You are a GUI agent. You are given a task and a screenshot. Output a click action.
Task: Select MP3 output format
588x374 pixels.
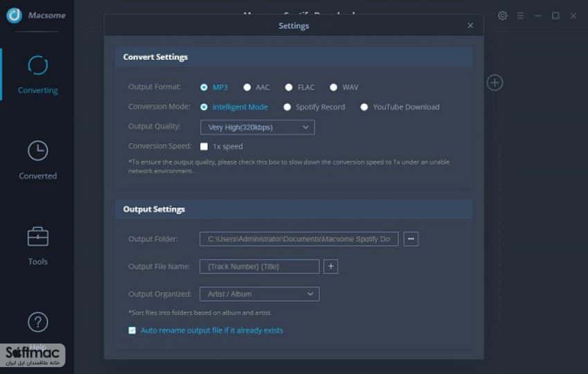(204, 87)
